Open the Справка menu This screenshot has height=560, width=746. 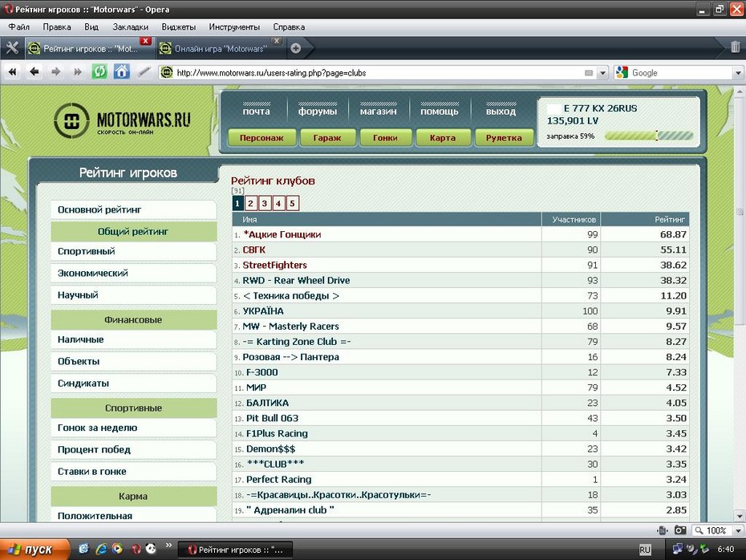coord(289,27)
